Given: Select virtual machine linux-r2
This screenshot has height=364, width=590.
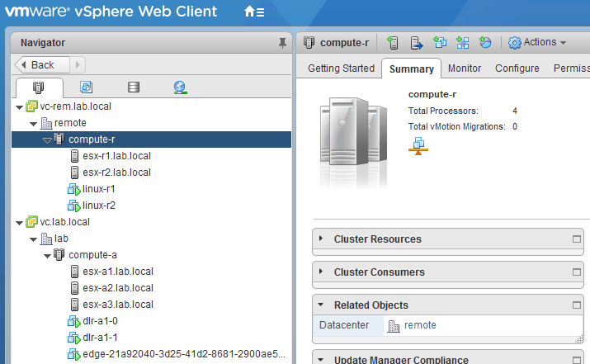Looking at the screenshot, I should point(99,206).
